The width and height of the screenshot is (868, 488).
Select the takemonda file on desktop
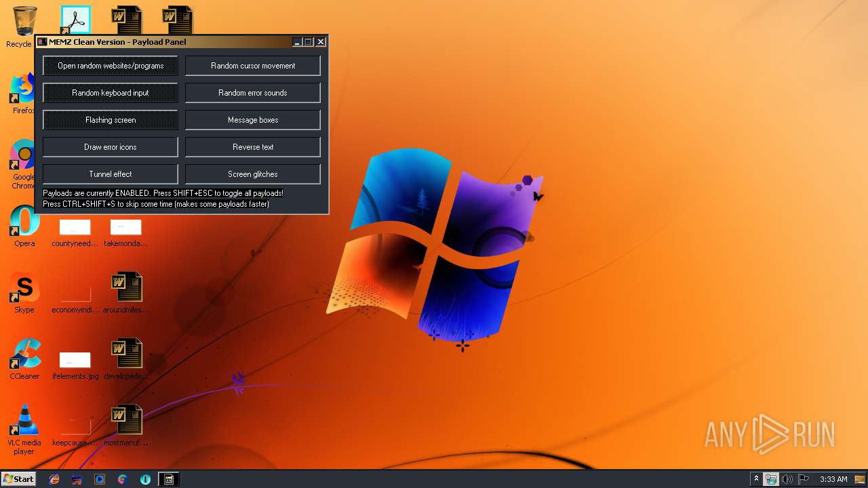coord(125,233)
